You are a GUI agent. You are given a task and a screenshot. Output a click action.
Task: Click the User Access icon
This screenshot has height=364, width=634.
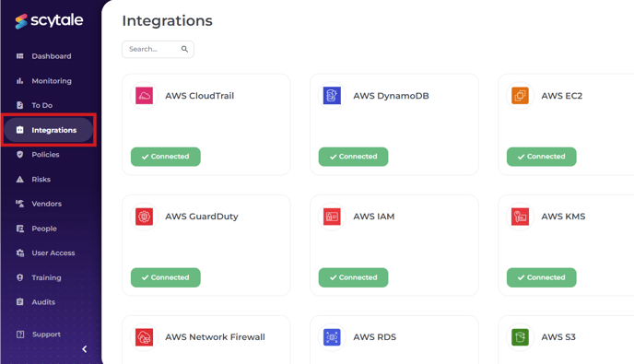(20, 252)
